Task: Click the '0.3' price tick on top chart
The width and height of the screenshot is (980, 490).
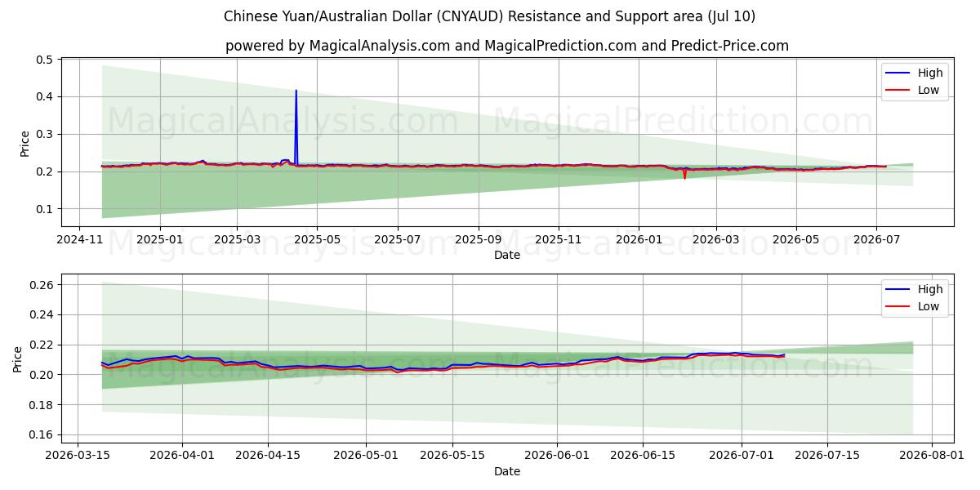Action: (45, 134)
